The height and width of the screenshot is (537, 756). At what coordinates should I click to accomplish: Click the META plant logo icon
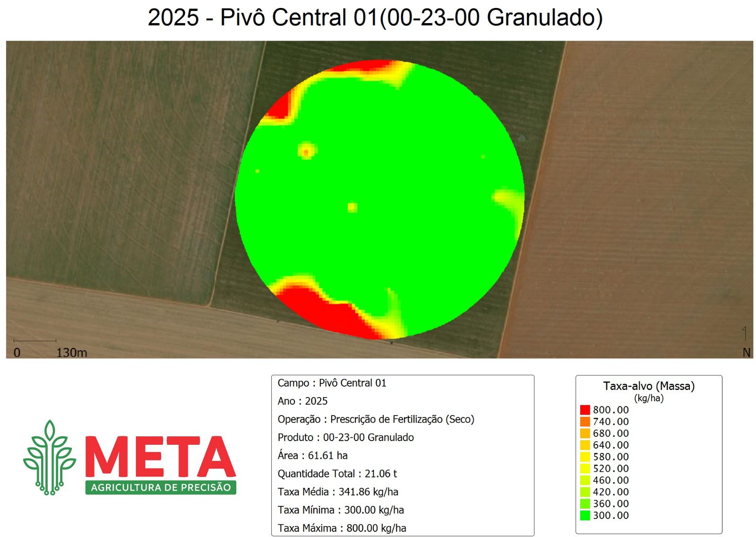click(50, 457)
